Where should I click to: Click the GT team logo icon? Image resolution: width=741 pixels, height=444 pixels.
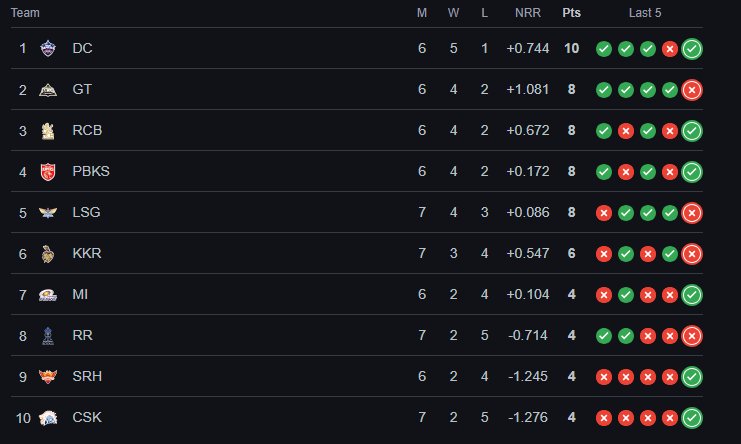click(x=47, y=89)
